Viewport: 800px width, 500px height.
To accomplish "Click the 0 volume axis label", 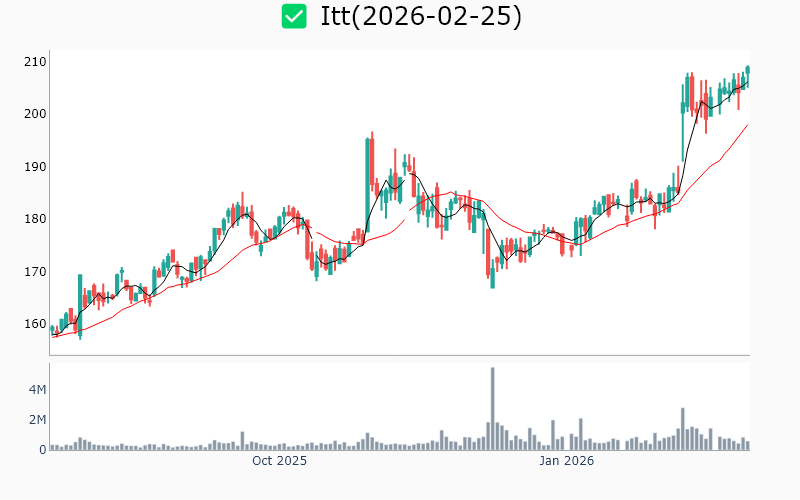I will (x=43, y=450).
